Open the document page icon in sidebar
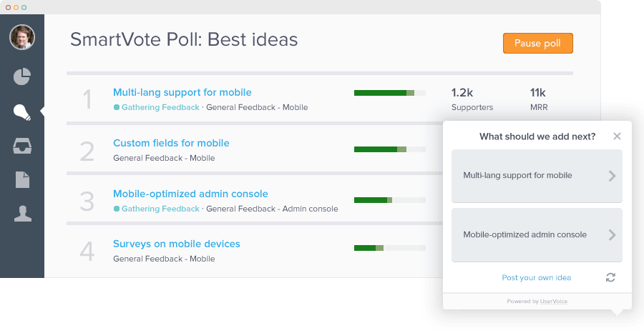This screenshot has height=333, width=644. pos(23,179)
